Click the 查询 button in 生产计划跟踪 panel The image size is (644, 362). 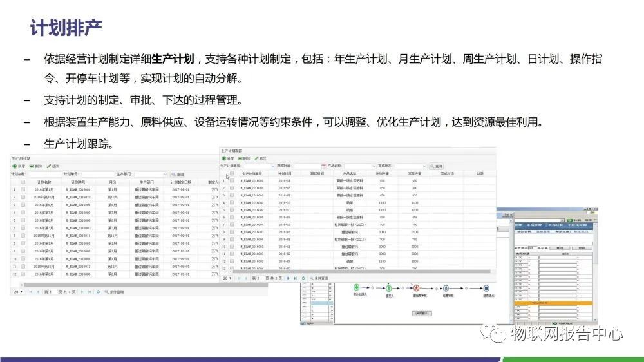436,166
